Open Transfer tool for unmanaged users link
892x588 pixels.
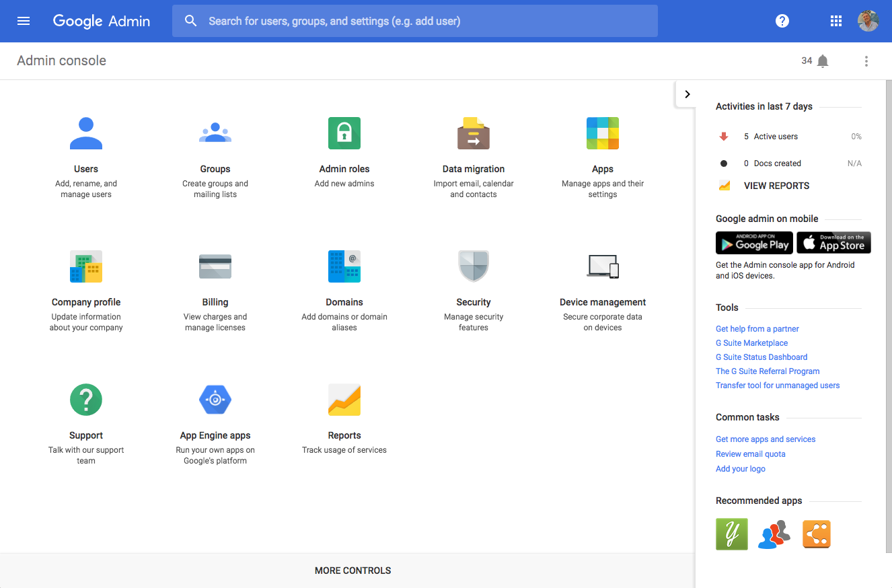pyautogui.click(x=778, y=385)
